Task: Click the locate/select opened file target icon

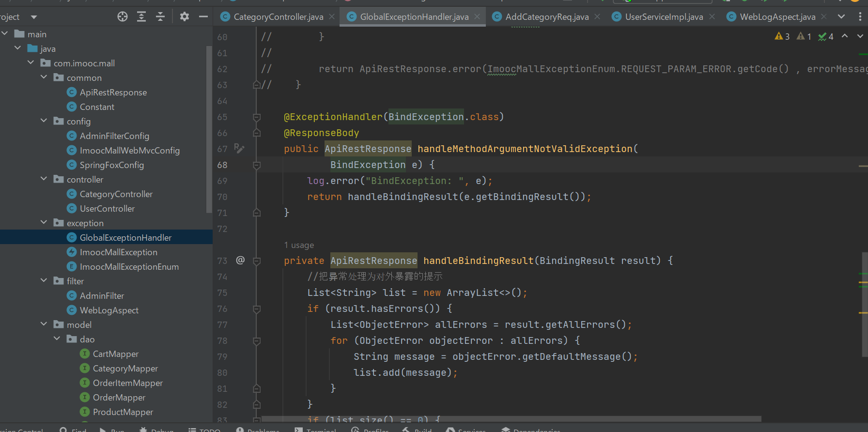Action: point(123,17)
